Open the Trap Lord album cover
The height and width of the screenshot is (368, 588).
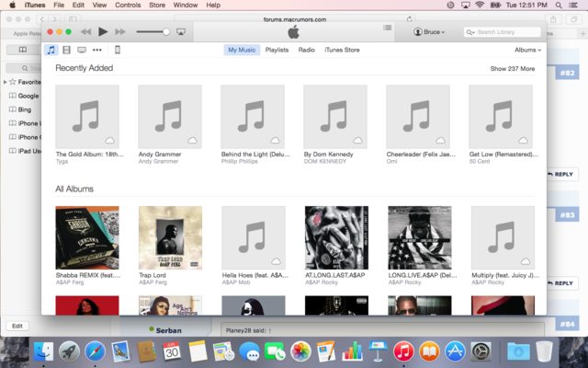170,237
